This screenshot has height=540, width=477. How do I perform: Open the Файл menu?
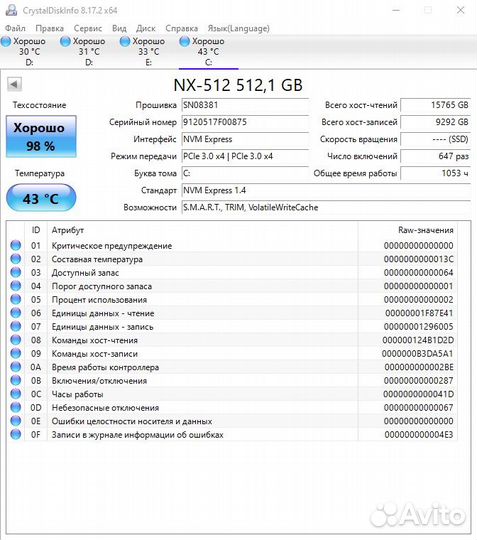pyautogui.click(x=15, y=28)
